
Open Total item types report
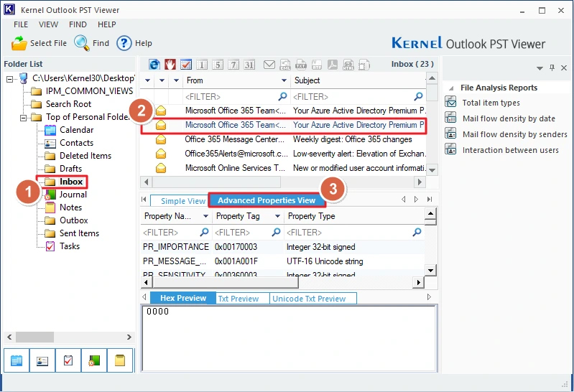pyautogui.click(x=491, y=103)
